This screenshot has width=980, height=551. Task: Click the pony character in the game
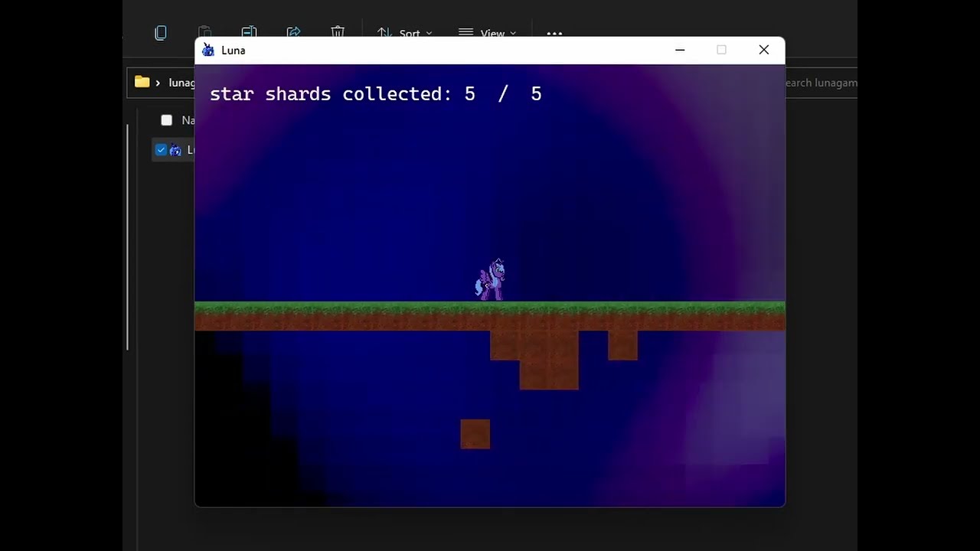(x=490, y=279)
